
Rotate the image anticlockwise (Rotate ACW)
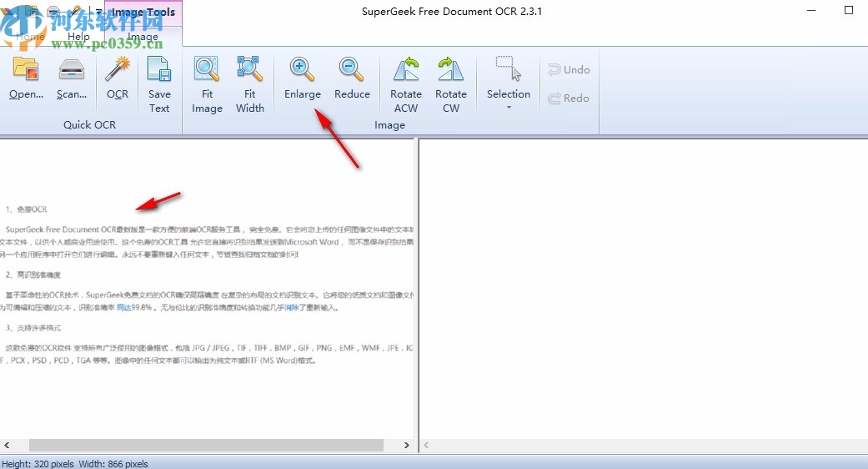tap(406, 85)
